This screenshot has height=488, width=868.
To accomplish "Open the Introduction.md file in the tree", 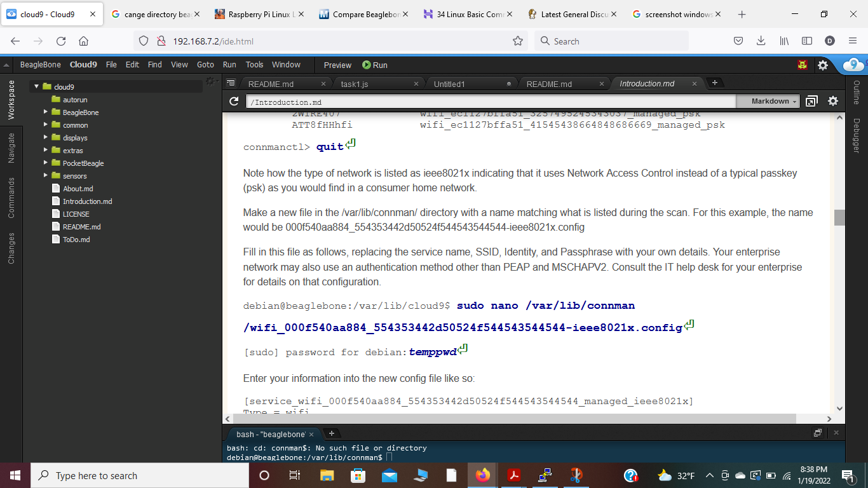I will pyautogui.click(x=87, y=201).
